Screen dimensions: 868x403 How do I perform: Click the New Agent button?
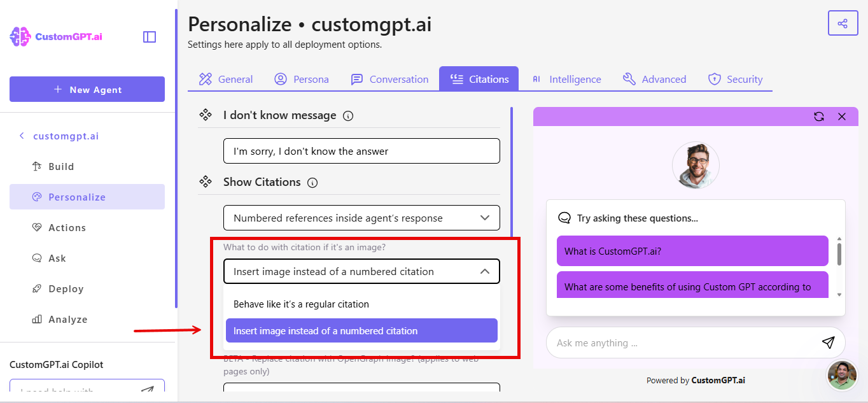pyautogui.click(x=87, y=89)
